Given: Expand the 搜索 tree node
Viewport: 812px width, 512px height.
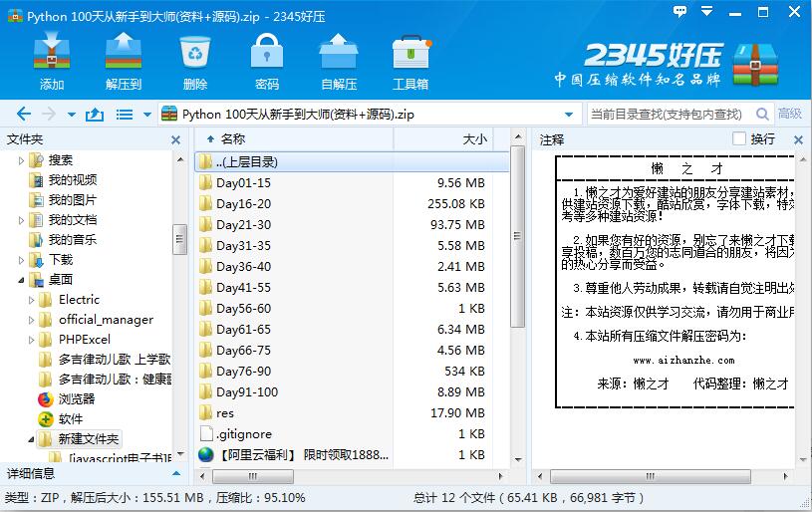Looking at the screenshot, I should [x=21, y=160].
